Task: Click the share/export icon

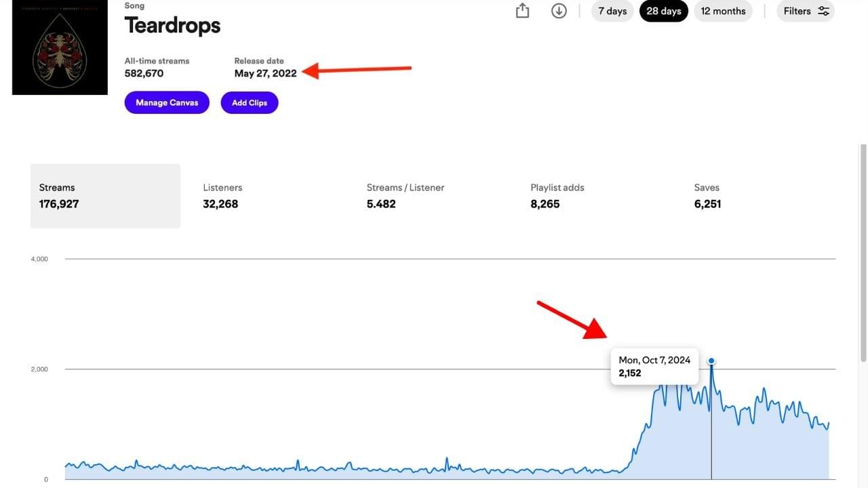Action: coord(522,11)
